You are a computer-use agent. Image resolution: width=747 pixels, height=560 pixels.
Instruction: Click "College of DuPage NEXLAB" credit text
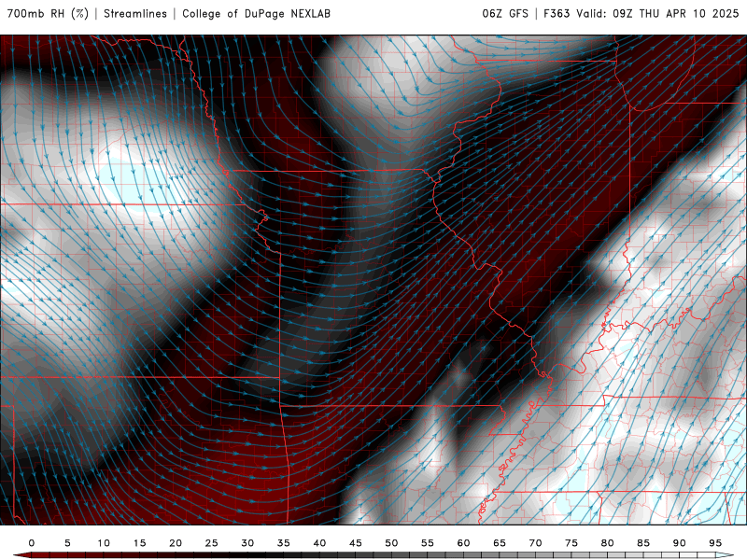click(x=256, y=14)
